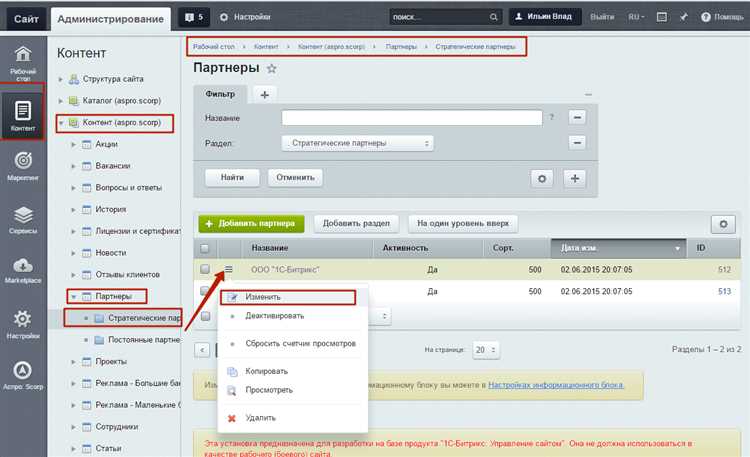Open the Настройки sidebar section
Image resolution: width=750 pixels, height=457 pixels.
[x=23, y=324]
